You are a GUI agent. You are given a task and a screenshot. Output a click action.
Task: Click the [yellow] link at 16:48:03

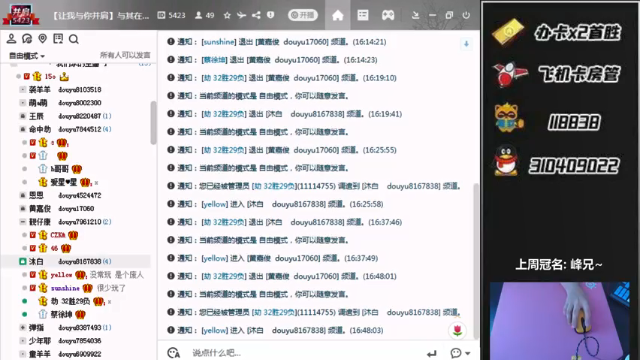pos(214,330)
